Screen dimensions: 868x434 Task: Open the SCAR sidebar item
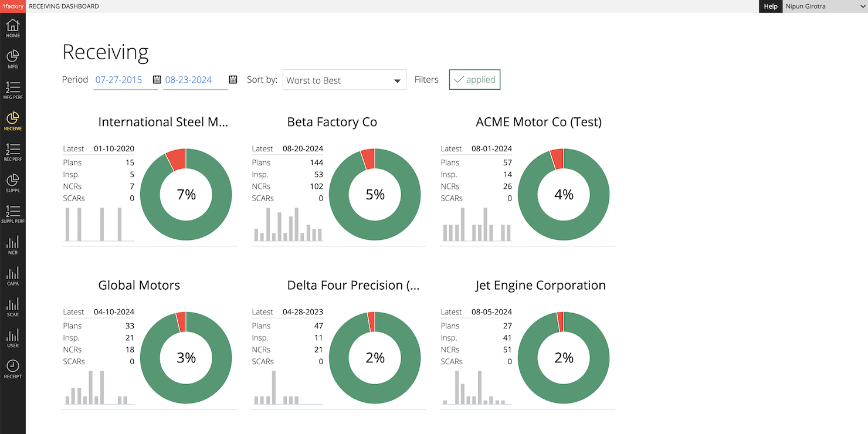tap(12, 307)
